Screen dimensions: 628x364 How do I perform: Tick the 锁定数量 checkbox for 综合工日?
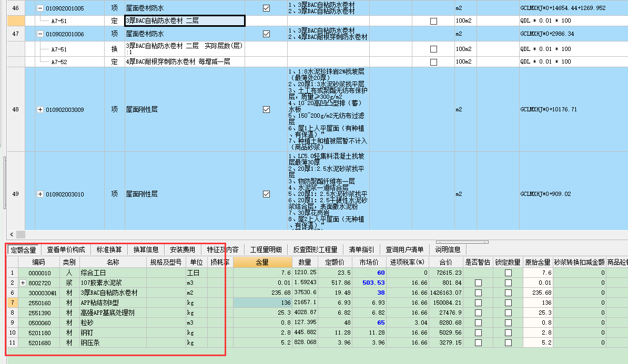(x=508, y=273)
